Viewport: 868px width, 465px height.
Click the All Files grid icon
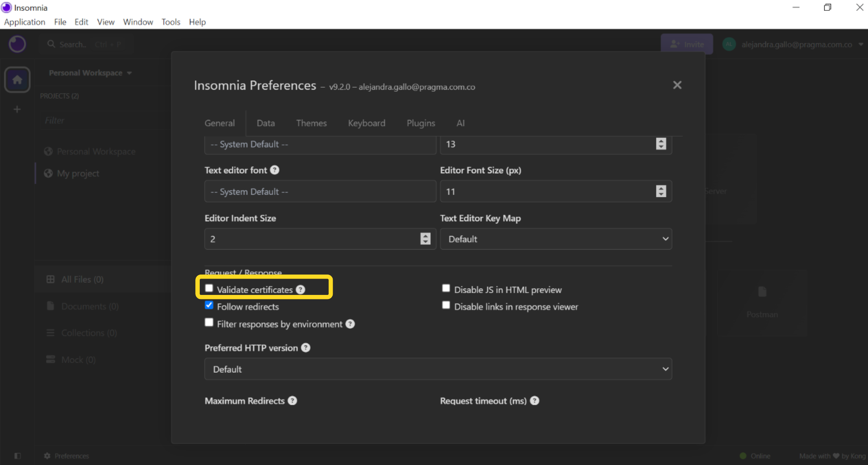(x=51, y=279)
